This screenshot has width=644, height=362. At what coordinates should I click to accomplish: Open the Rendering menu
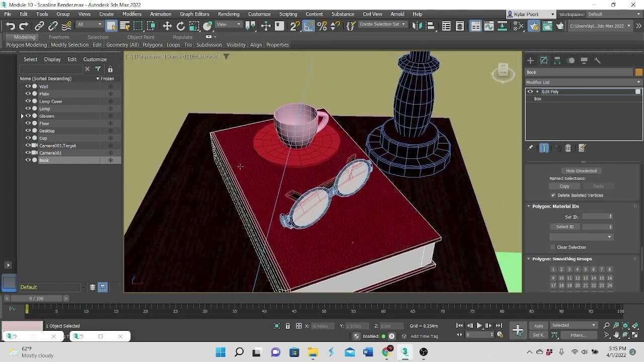228,14
